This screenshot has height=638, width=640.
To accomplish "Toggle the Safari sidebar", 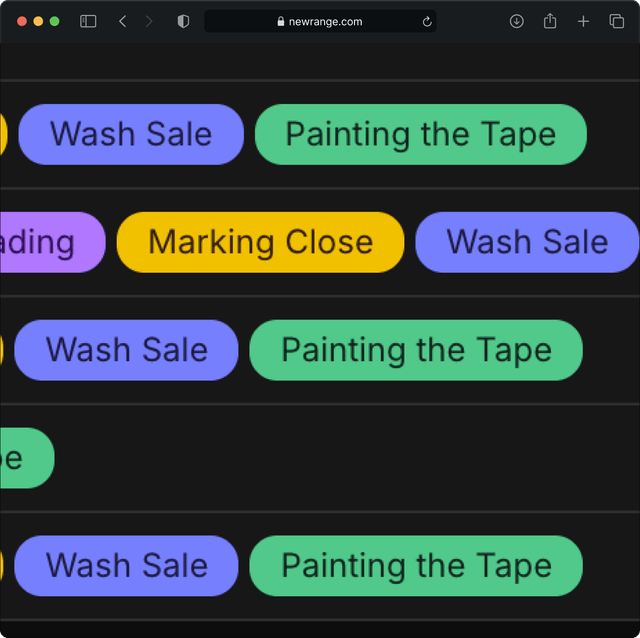I will point(88,21).
